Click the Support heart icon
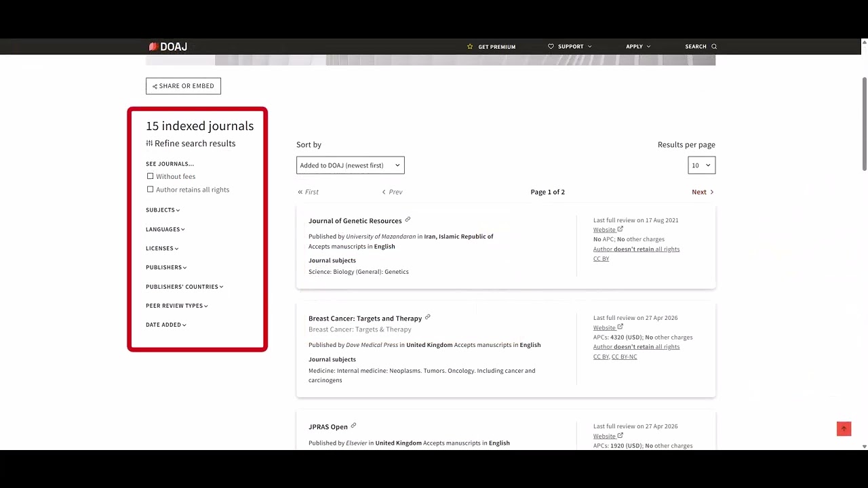The height and width of the screenshot is (488, 868). (551, 47)
